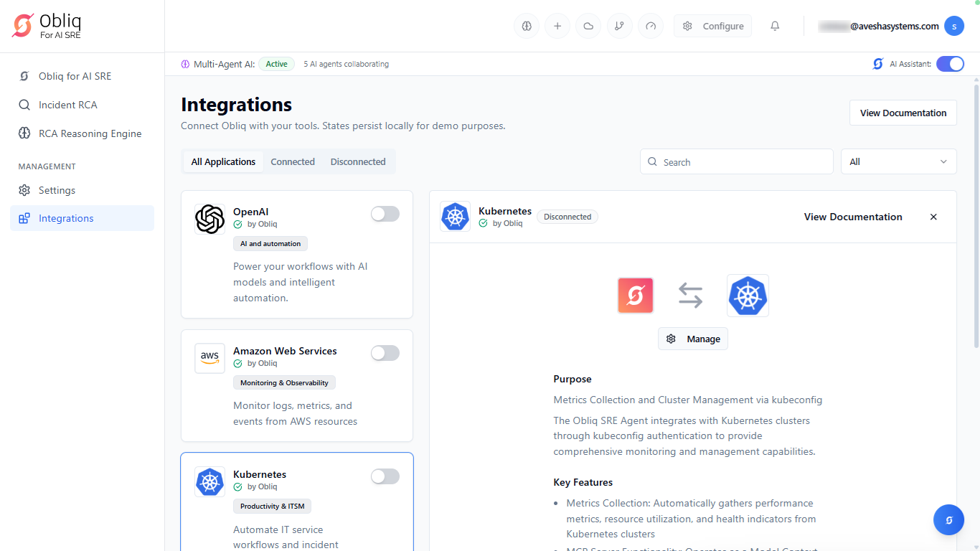Enable the Kubernetes integration toggle
980x551 pixels.
(385, 476)
